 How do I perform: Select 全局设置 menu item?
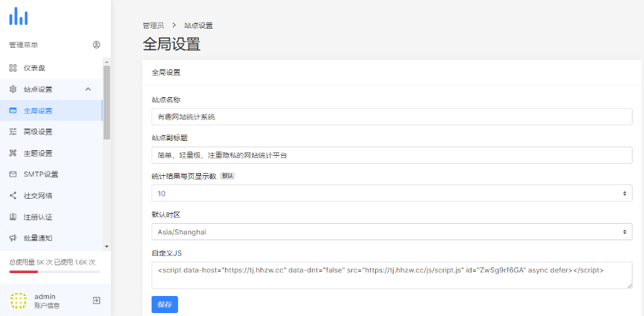(x=52, y=110)
